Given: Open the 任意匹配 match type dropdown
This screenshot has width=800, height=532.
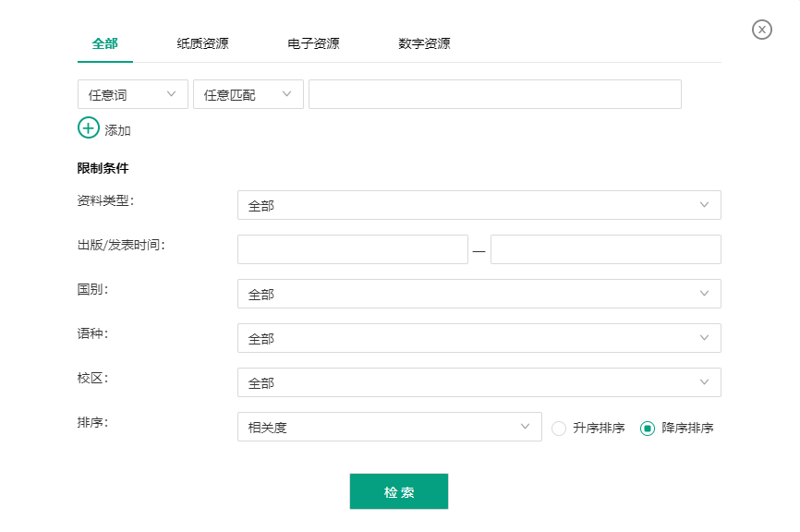Looking at the screenshot, I should (x=248, y=94).
